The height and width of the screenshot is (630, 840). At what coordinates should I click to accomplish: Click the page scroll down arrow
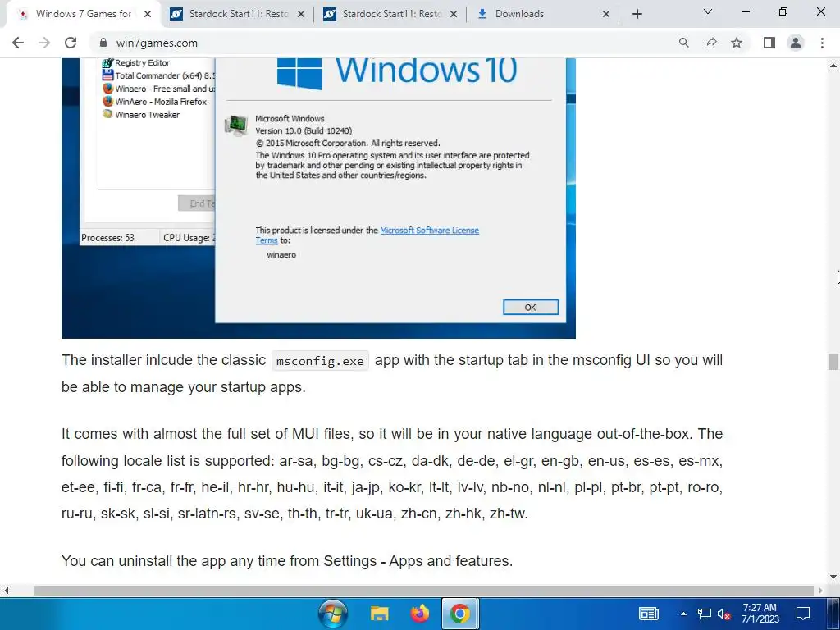click(833, 577)
